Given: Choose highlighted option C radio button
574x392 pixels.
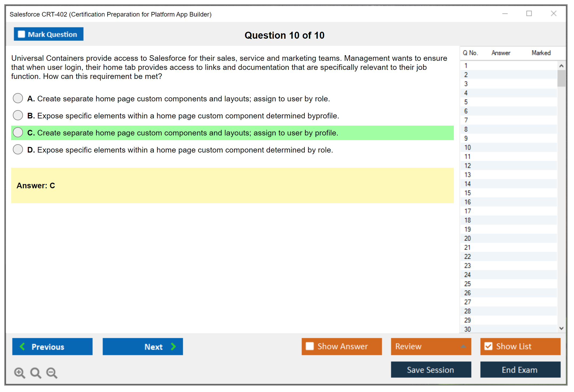Looking at the screenshot, I should [18, 132].
